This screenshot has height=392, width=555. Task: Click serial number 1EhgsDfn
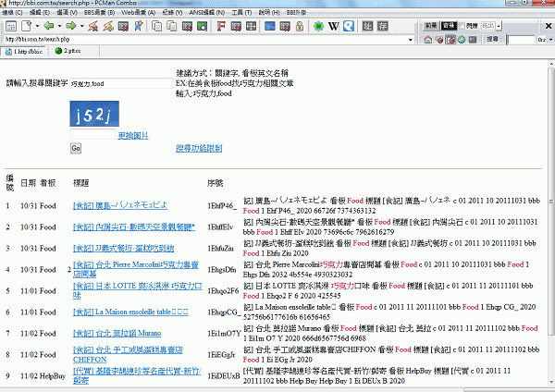(222, 270)
